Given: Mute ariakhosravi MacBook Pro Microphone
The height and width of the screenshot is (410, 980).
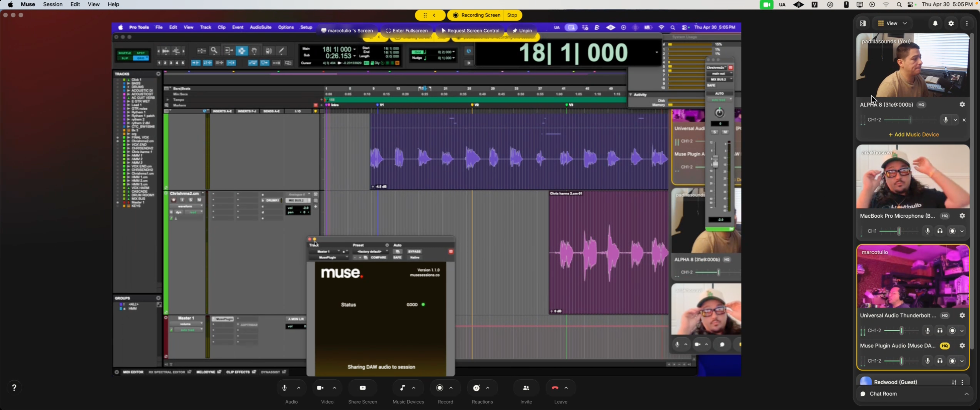Looking at the screenshot, I should point(927,231).
